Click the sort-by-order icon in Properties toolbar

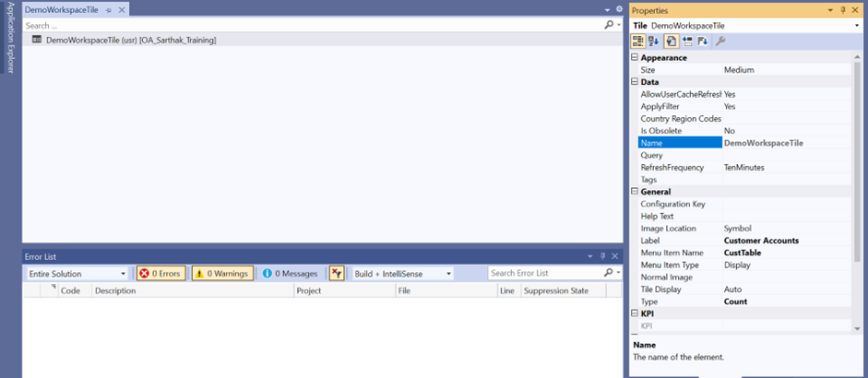coord(703,41)
